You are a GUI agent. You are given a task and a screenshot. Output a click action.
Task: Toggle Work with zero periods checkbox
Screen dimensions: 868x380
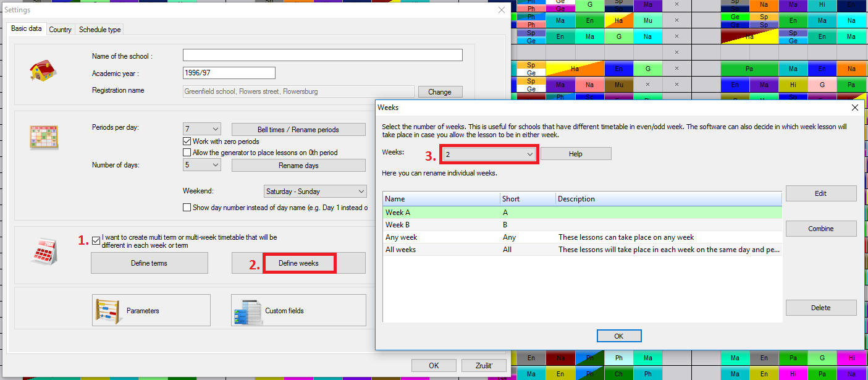point(187,141)
